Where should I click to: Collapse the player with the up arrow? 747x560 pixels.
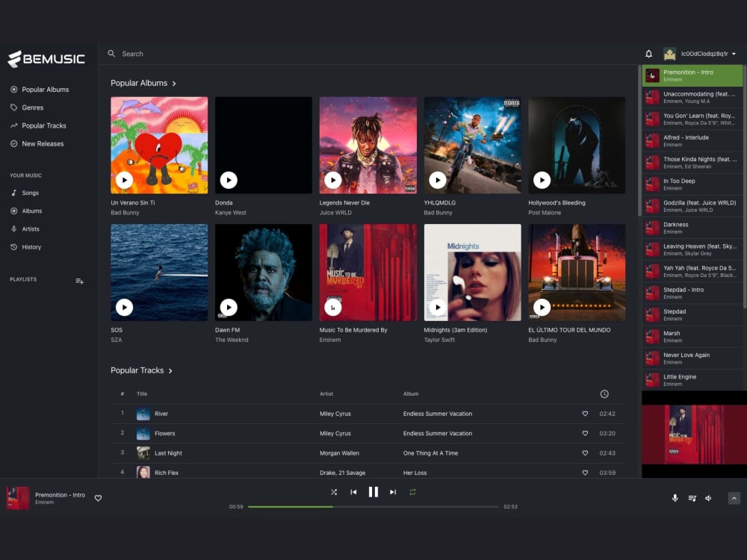734,498
